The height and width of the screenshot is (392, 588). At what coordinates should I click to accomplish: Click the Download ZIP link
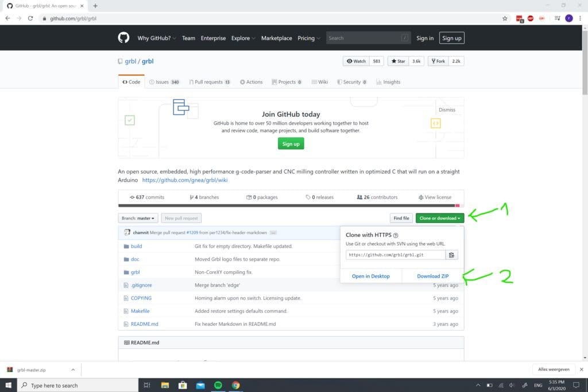(432, 276)
